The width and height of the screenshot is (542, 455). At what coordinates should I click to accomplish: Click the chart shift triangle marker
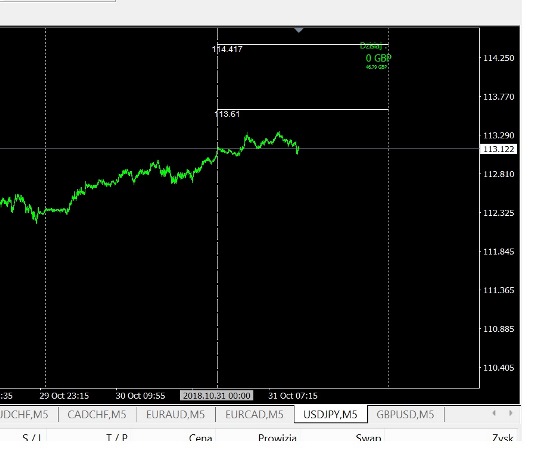299,30
